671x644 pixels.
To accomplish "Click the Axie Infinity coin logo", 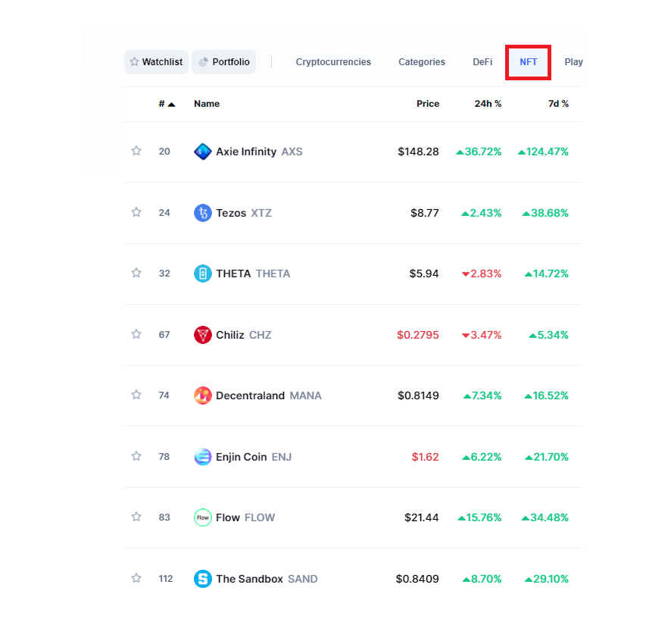I will click(203, 152).
